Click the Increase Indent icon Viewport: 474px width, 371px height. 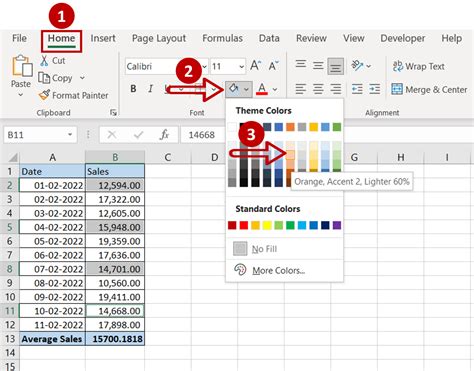pyautogui.click(x=375, y=89)
